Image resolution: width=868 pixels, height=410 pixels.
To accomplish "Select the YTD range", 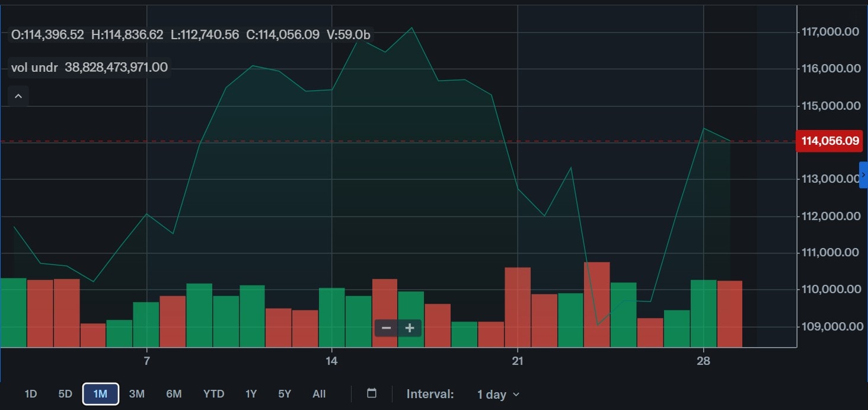I will [x=213, y=393].
